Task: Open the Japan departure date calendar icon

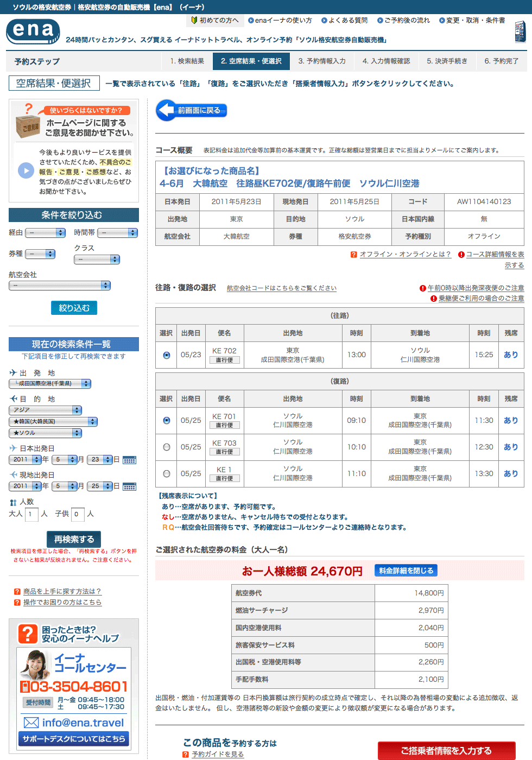Action: point(129,460)
